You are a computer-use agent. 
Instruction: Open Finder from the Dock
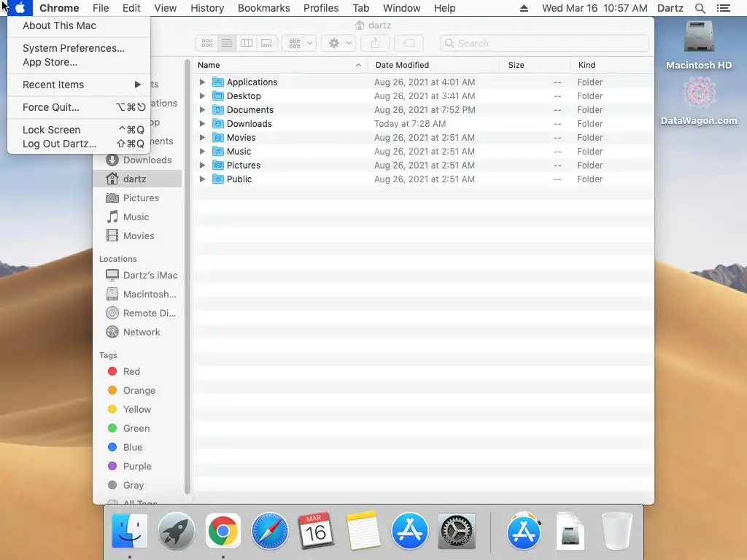[130, 531]
